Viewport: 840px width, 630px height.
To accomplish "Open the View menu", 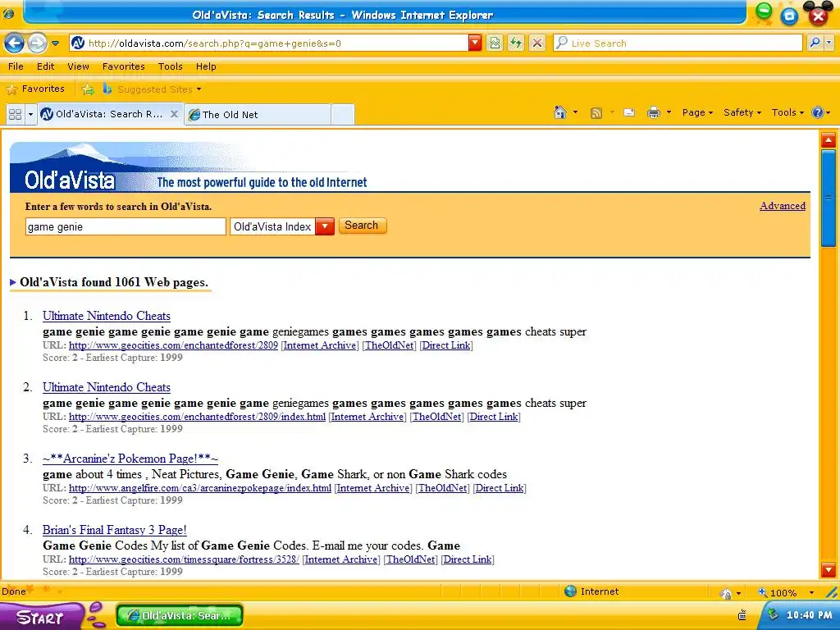I will click(78, 66).
